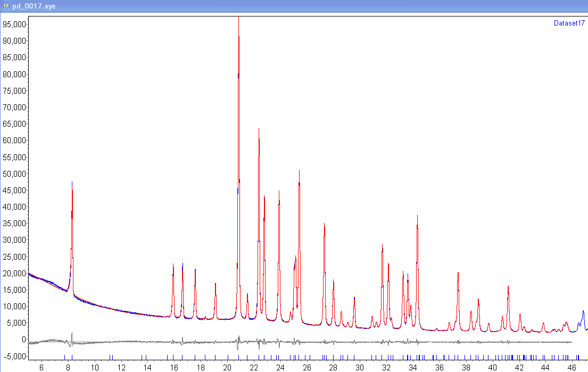This screenshot has width=588, height=372.
Task: Click the Dataset17 legend label
Action: point(569,23)
